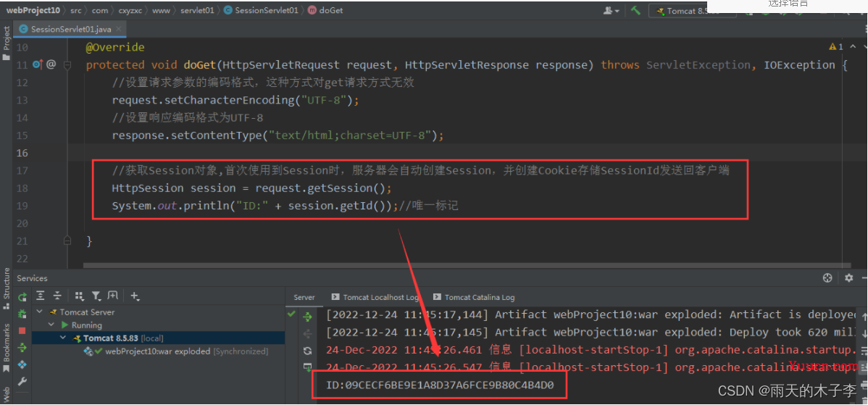
Task: Open the user account dropdown in toolbar
Action: tap(612, 11)
